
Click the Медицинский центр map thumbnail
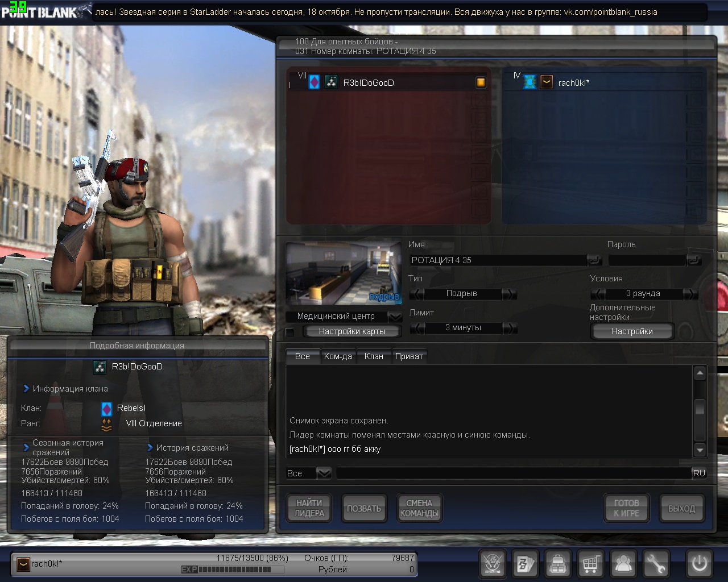pos(344,274)
